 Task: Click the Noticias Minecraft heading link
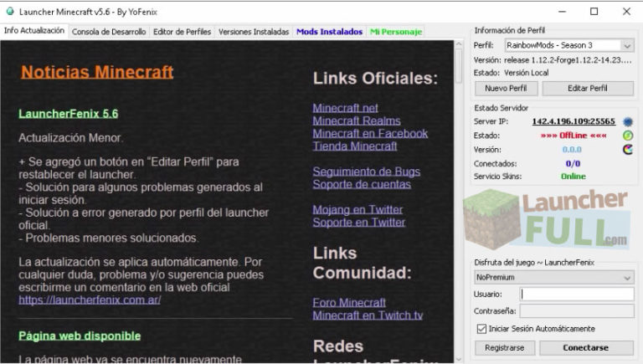[97, 72]
